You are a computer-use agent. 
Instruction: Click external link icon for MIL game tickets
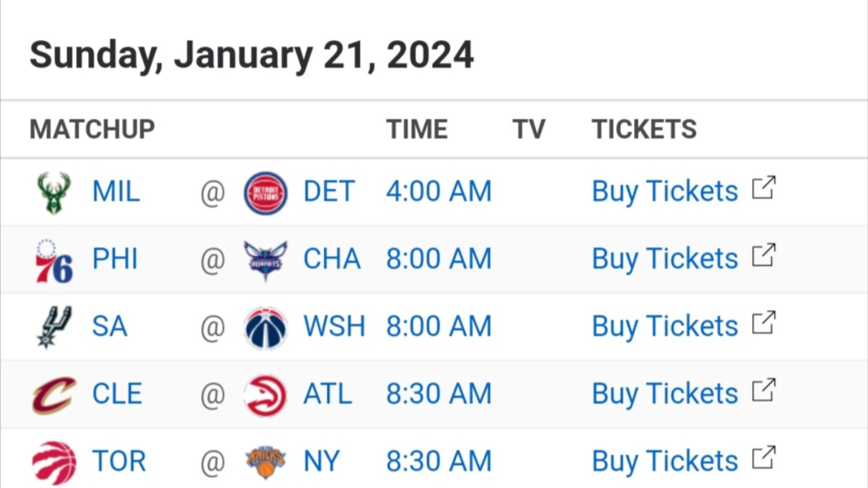pos(764,188)
